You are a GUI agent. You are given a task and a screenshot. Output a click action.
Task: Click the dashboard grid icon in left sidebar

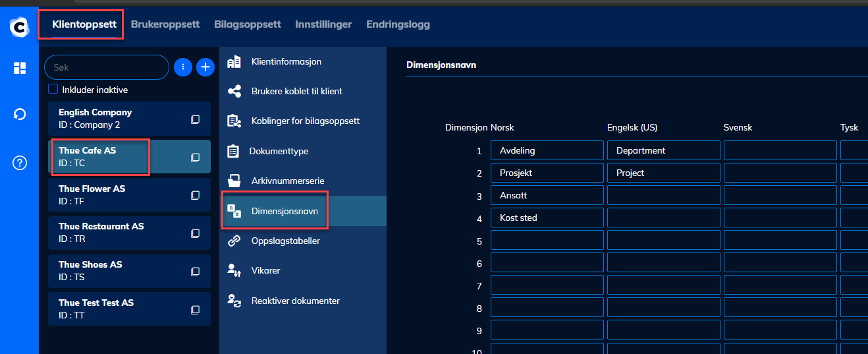pyautogui.click(x=20, y=68)
